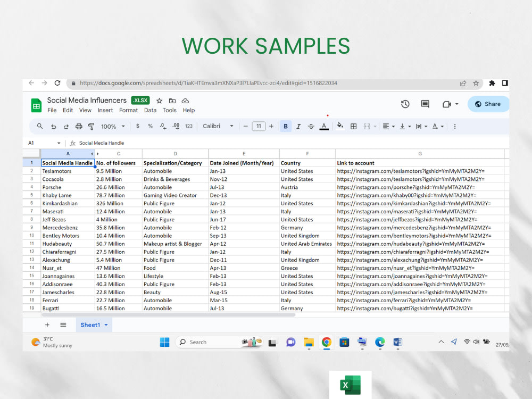Open Chrome from the taskbar
Screen dimensions: 532x399
[327, 342]
